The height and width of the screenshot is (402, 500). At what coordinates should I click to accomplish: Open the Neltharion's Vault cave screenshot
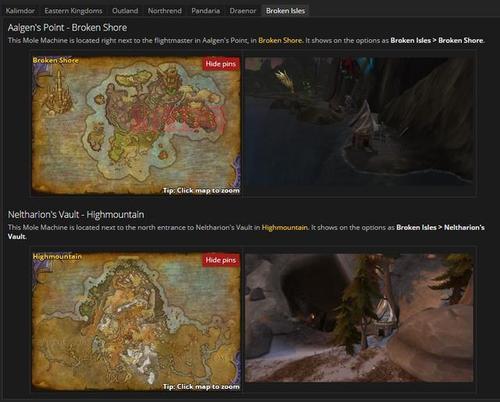[x=359, y=318]
